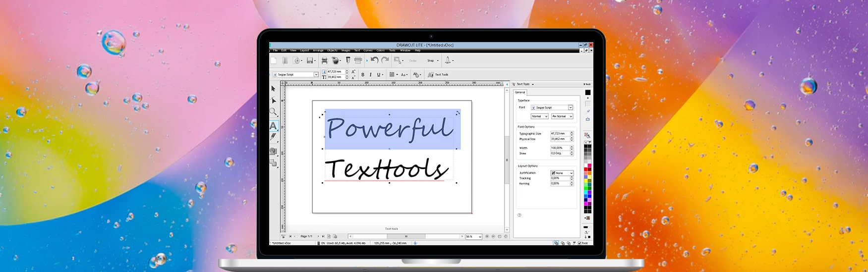Pick the arrow Selection tool
Screen dimensions: 868x272
(x=273, y=89)
